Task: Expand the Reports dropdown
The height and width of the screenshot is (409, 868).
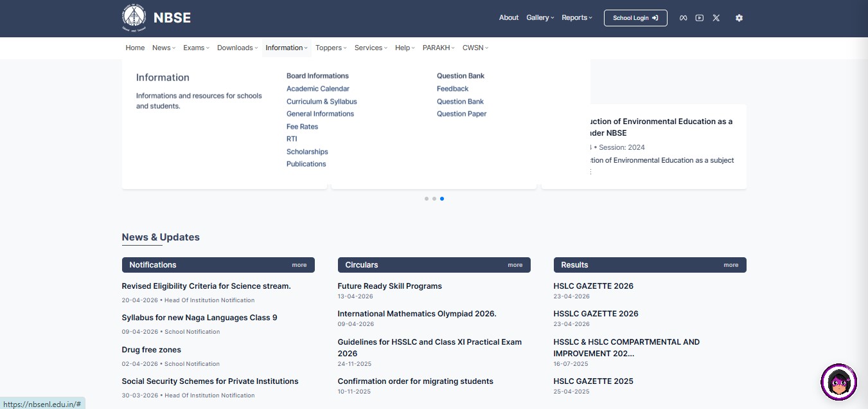Action: coord(576,18)
